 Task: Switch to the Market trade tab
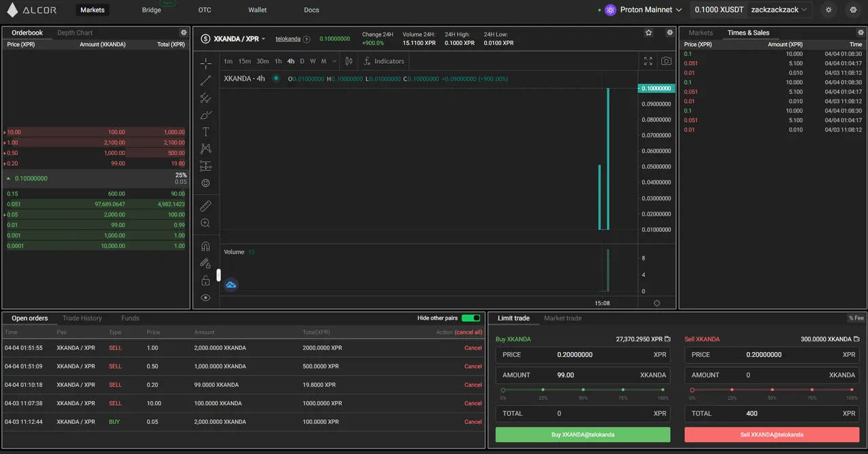(563, 318)
